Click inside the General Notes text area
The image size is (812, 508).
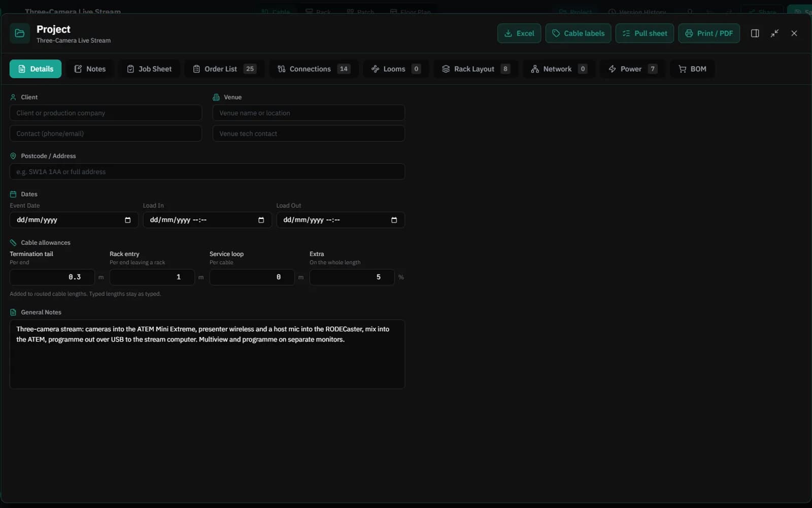point(207,355)
